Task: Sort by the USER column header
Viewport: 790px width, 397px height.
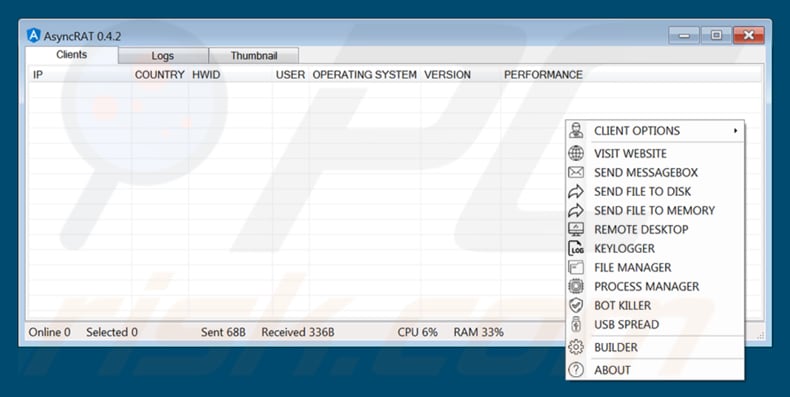Action: pyautogui.click(x=290, y=75)
